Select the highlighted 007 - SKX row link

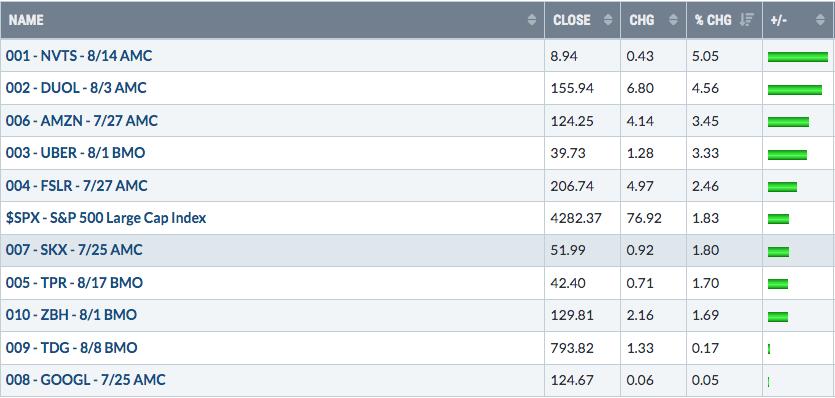tap(74, 250)
